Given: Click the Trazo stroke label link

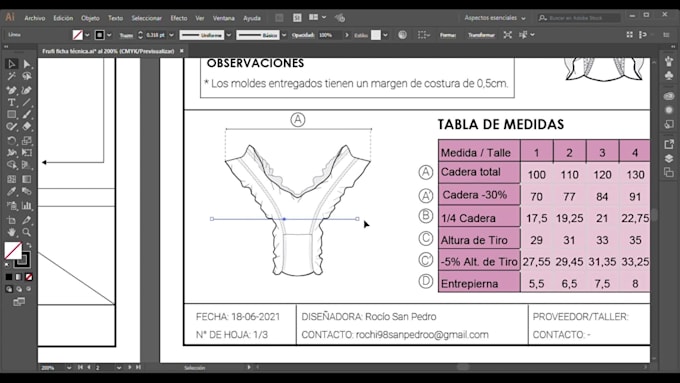Looking at the screenshot, I should 126,35.
